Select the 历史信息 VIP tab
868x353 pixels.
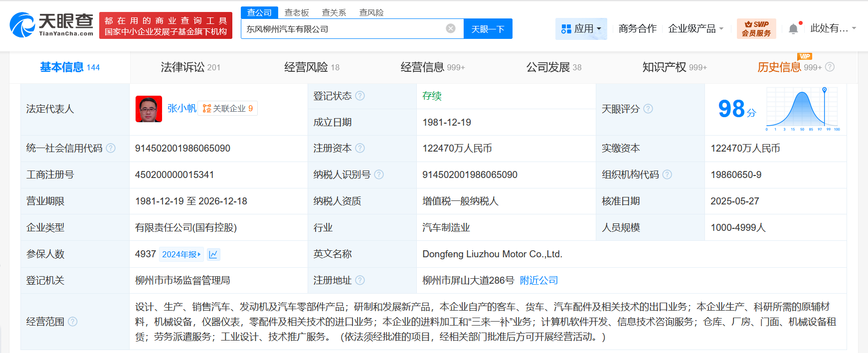tap(789, 67)
